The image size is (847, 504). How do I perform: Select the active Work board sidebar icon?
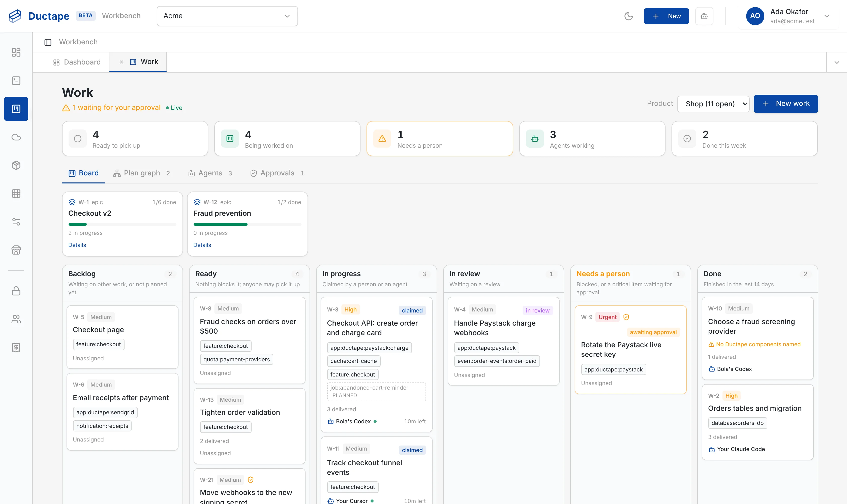(16, 109)
